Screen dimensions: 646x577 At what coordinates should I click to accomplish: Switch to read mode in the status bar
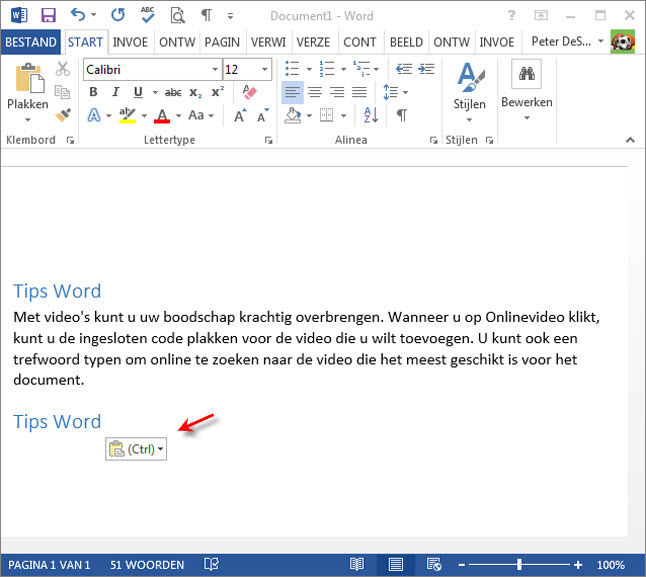[357, 564]
